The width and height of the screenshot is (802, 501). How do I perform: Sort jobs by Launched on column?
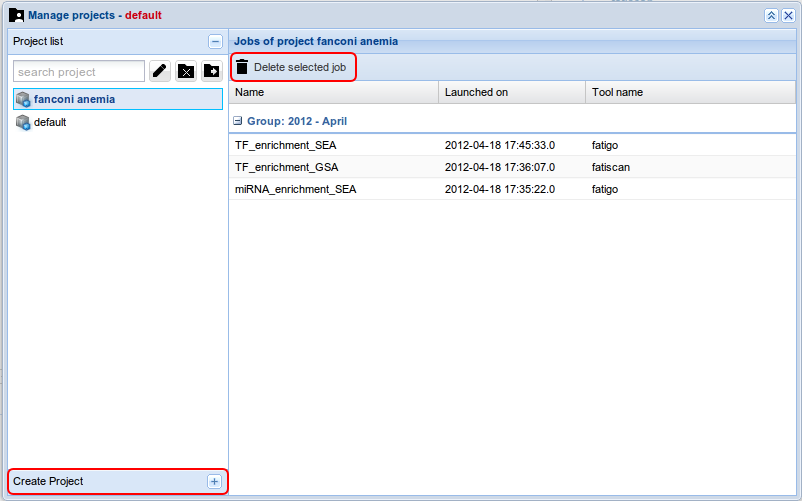pyautogui.click(x=511, y=92)
